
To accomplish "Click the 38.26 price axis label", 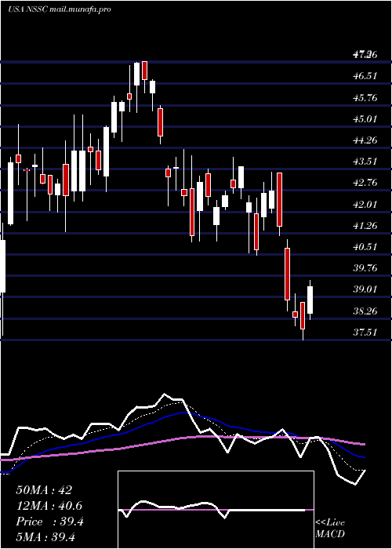I will pyautogui.click(x=365, y=311).
